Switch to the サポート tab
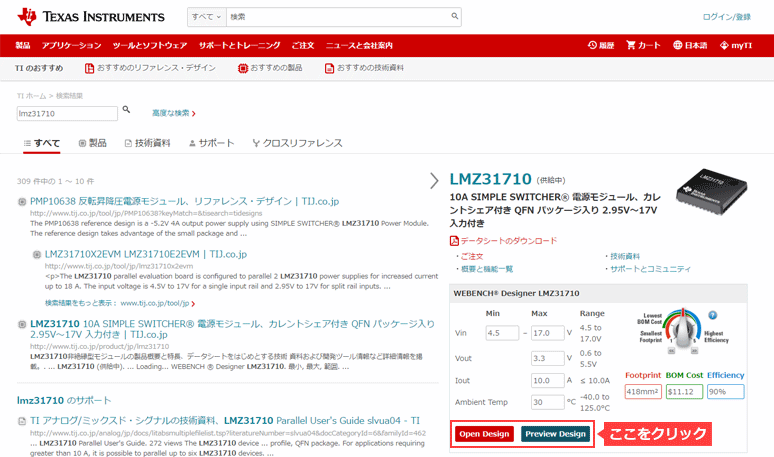The width and height of the screenshot is (774, 457). pyautogui.click(x=211, y=143)
